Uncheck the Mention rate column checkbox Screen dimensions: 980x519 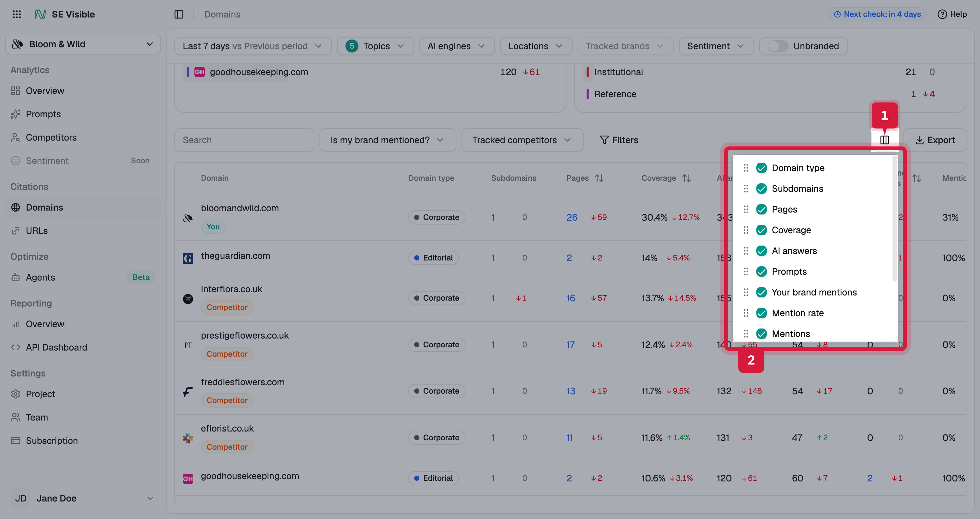(761, 313)
